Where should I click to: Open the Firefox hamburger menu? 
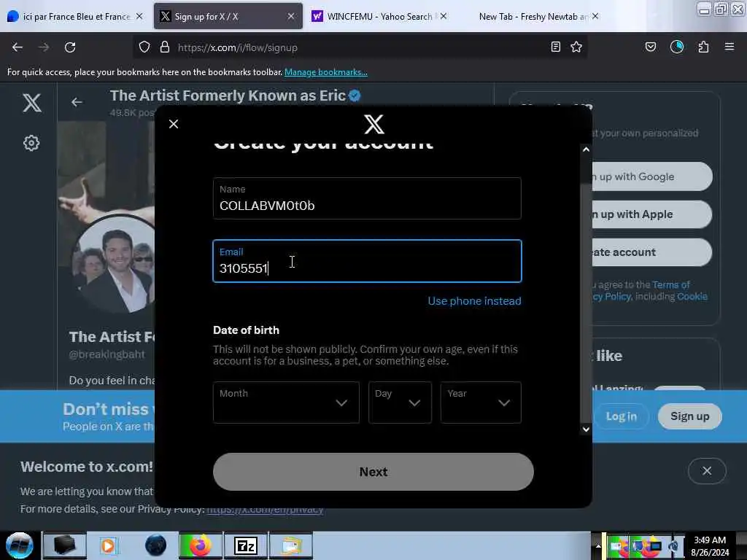(x=729, y=47)
